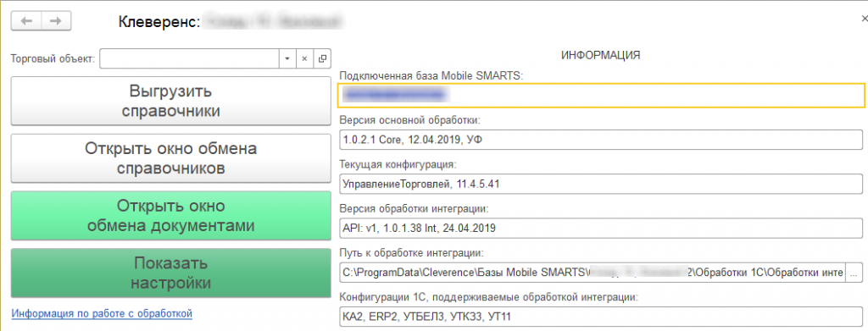Clear the Торговый объект field with X

(x=304, y=58)
